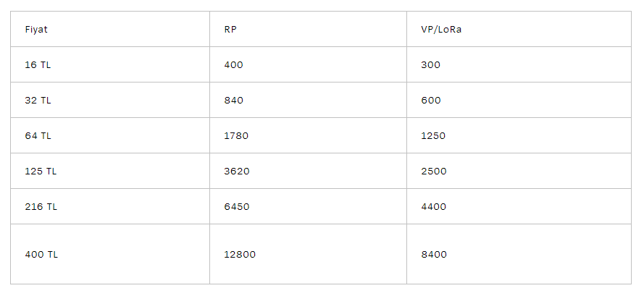Select the 16 TL price cell

[38, 65]
